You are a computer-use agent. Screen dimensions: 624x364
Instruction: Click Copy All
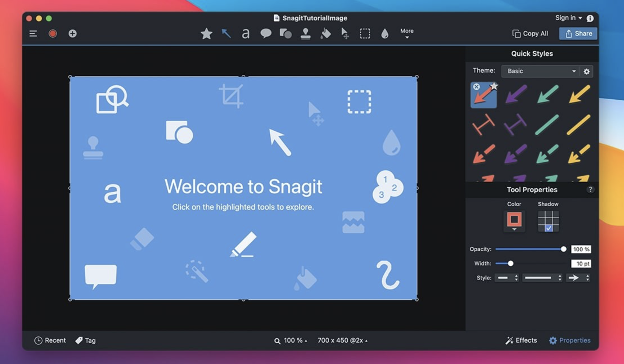point(530,33)
